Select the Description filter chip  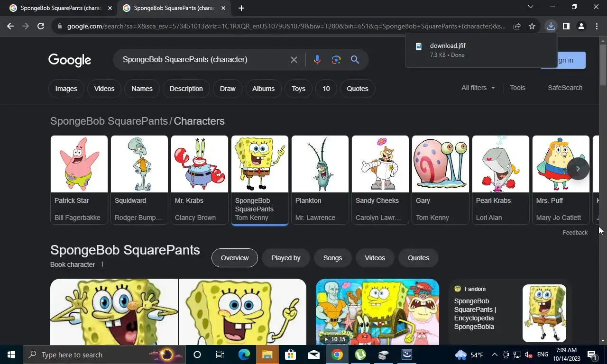point(186,89)
